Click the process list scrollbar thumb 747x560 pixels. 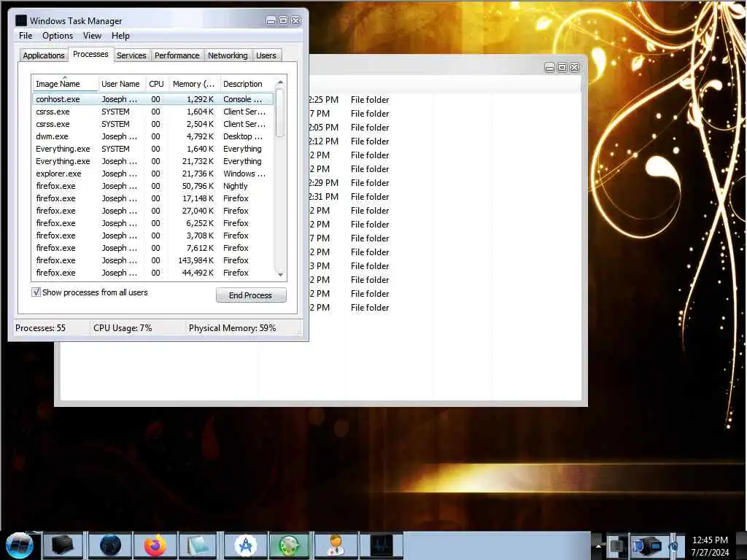(280, 113)
